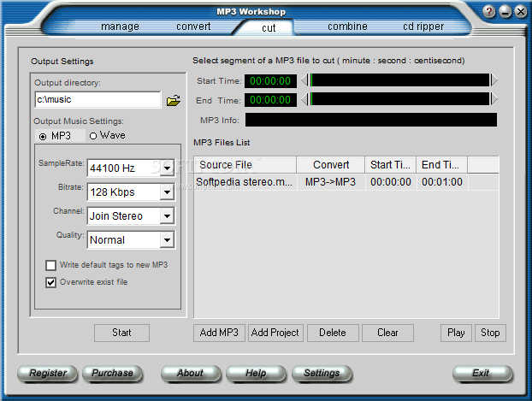The height and width of the screenshot is (401, 532).
Task: Switch to the combine tab
Action: pos(347,27)
